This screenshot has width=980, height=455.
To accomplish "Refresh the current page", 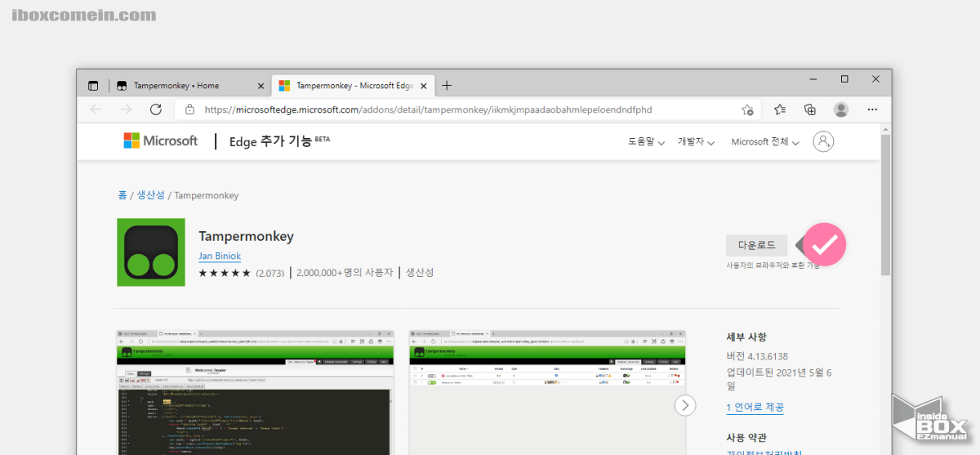I will click(155, 109).
